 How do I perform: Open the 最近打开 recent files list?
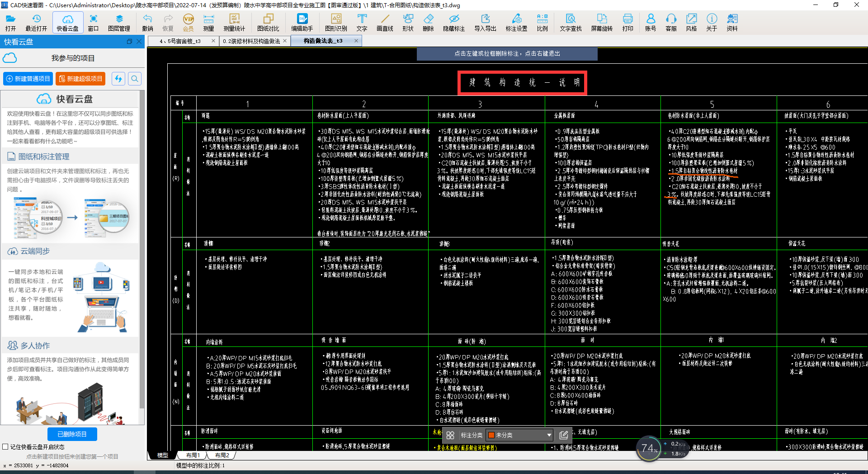pos(36,22)
